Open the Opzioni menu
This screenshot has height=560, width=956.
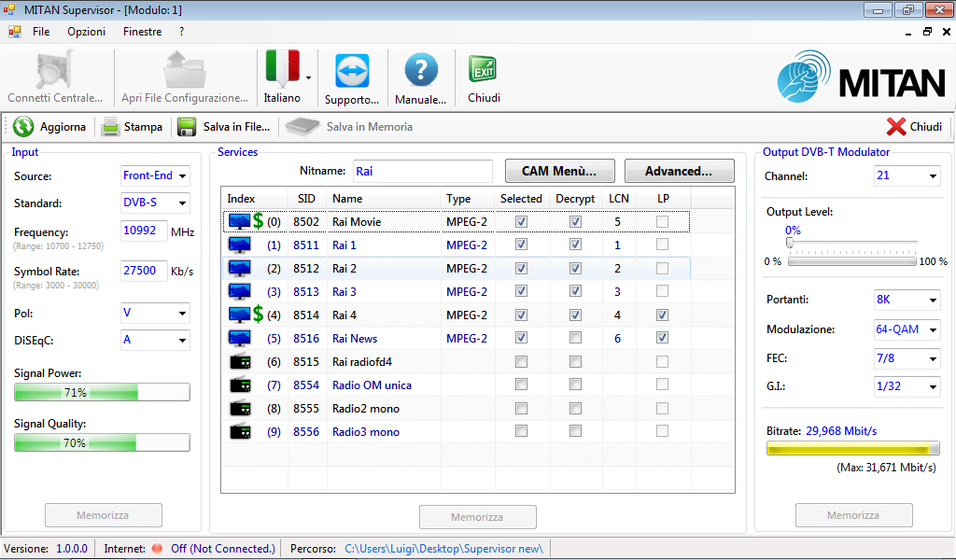(x=87, y=32)
